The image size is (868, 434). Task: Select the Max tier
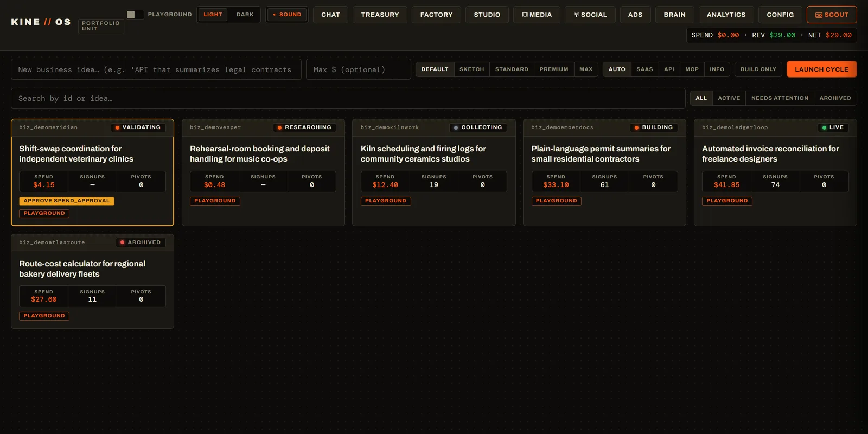(586, 69)
